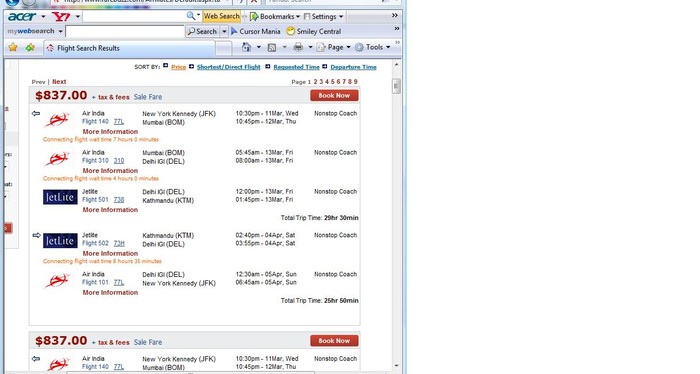The image size is (700, 374).
Task: Click the Home icon in command bar
Action: tap(246, 47)
